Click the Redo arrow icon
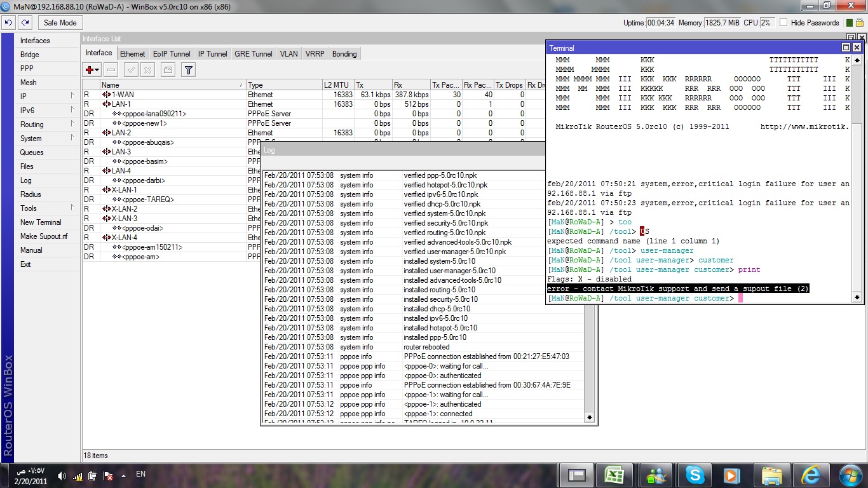 (25, 22)
